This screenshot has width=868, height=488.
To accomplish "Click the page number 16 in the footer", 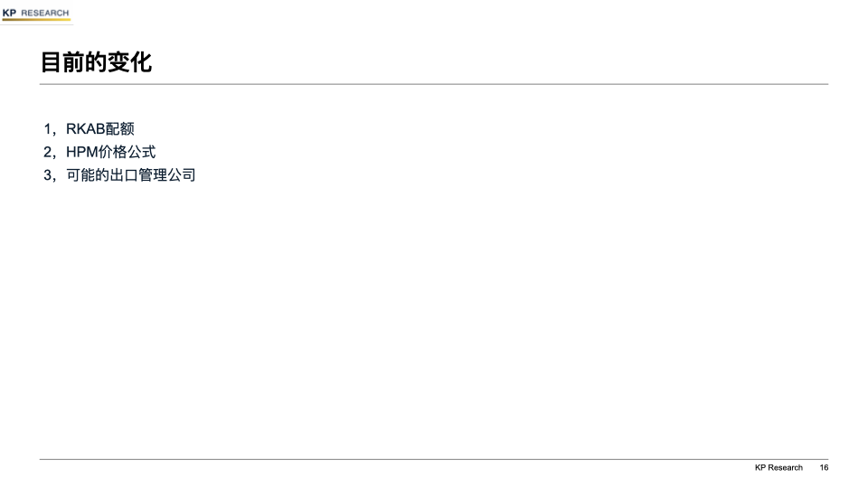I will [825, 467].
